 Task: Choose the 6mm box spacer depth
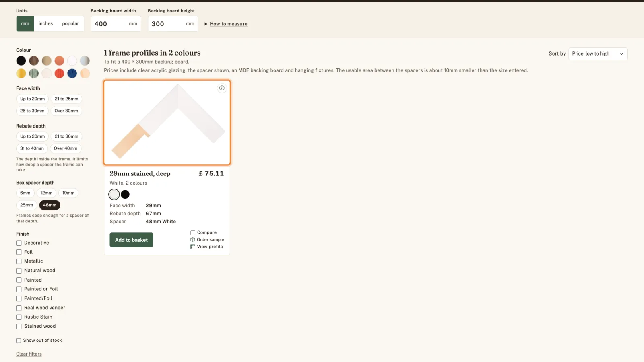point(25,193)
